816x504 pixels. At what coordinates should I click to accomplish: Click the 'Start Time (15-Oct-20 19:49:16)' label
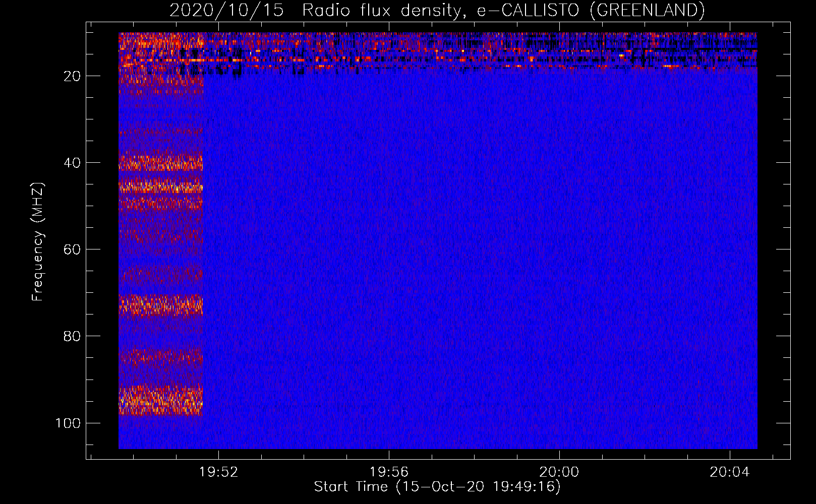point(437,487)
